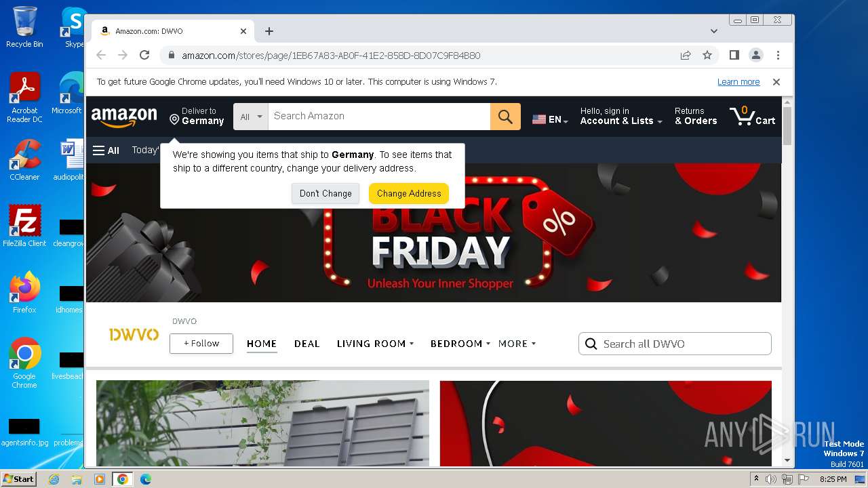
Task: Click the Don't Change button
Action: click(x=325, y=193)
